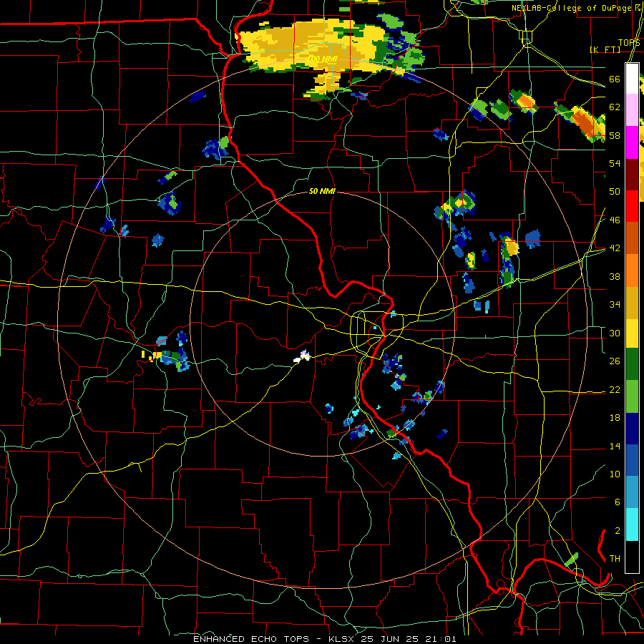Click the "2" legend value
The width and height of the screenshot is (644, 644).
(617, 531)
